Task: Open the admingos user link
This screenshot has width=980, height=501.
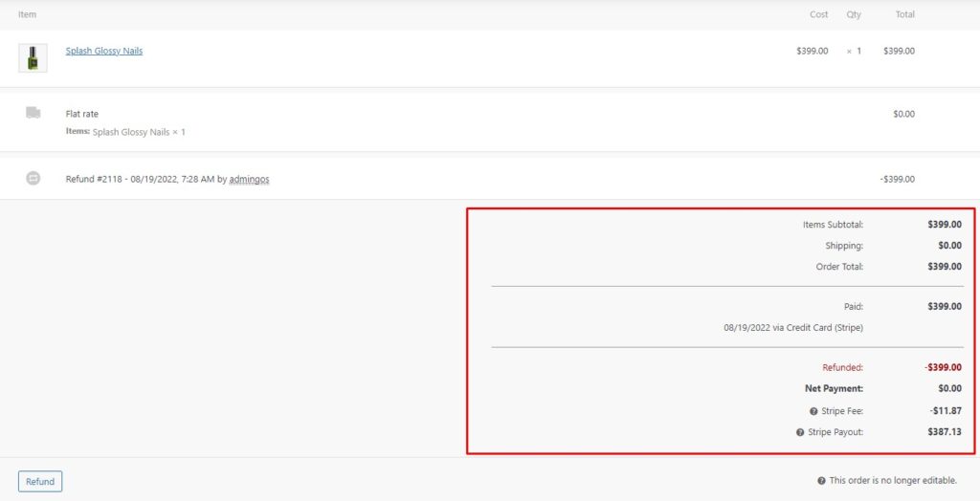Action: coord(249,179)
